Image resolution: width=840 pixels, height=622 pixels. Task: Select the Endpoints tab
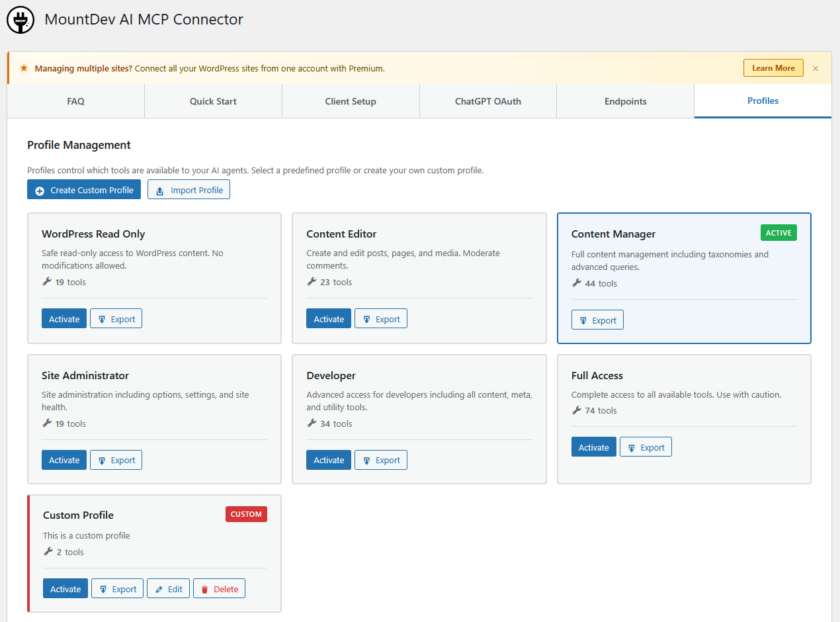point(626,101)
